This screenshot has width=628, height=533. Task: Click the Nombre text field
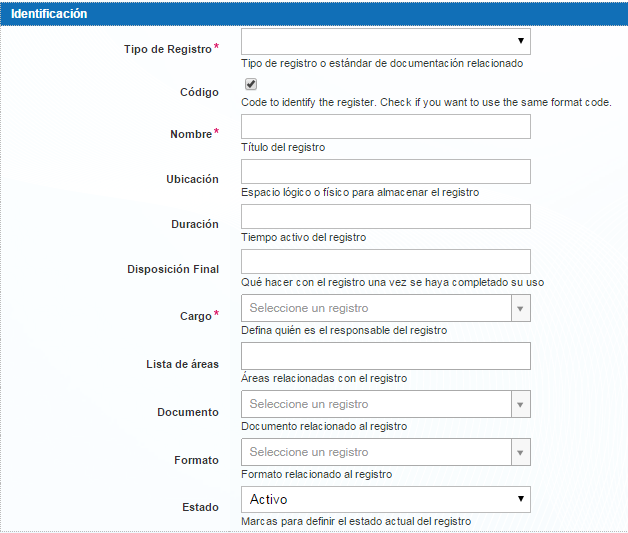click(x=385, y=127)
